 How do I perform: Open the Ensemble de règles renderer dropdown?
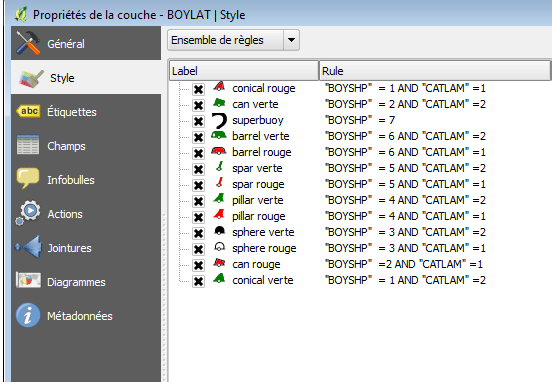pyautogui.click(x=233, y=40)
